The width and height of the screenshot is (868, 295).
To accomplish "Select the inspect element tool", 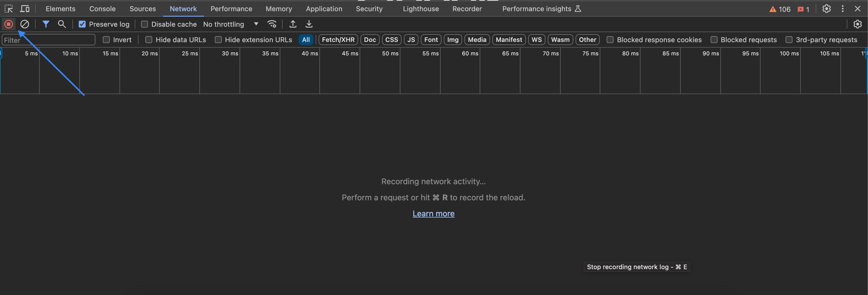I will coord(8,9).
